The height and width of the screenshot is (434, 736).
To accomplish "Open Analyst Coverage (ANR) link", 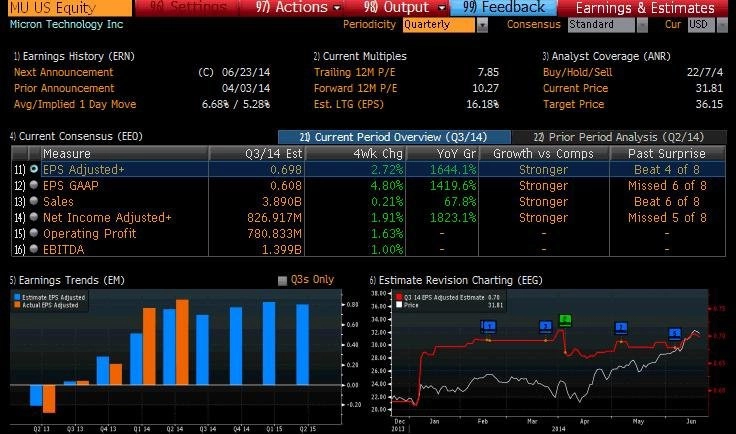I will pos(606,56).
